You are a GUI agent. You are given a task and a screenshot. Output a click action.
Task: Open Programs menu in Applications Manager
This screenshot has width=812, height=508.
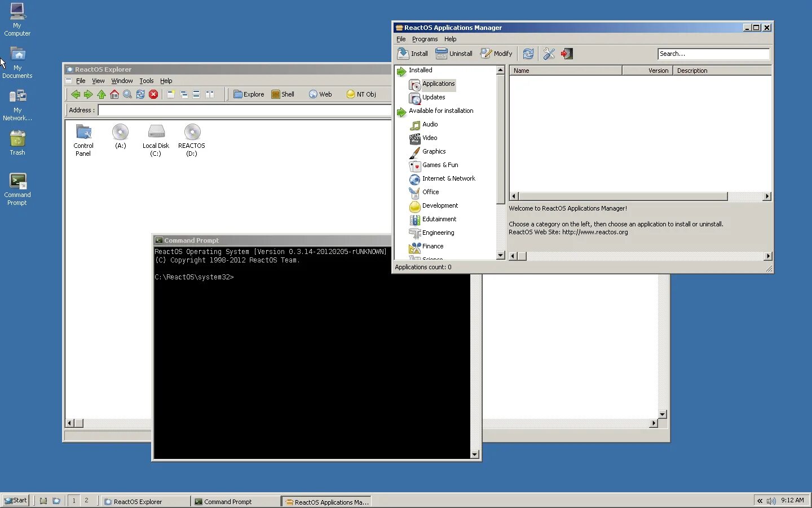tap(425, 39)
